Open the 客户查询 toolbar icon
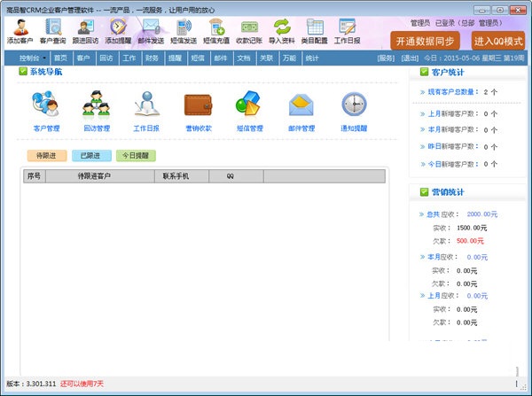Image resolution: width=532 pixels, height=396 pixels. [x=52, y=31]
